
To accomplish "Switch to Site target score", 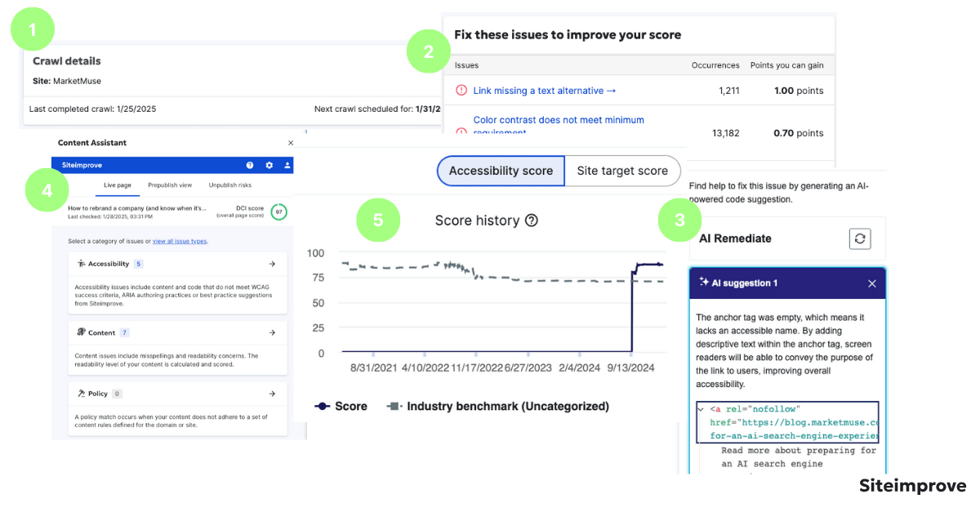I will 622,171.
